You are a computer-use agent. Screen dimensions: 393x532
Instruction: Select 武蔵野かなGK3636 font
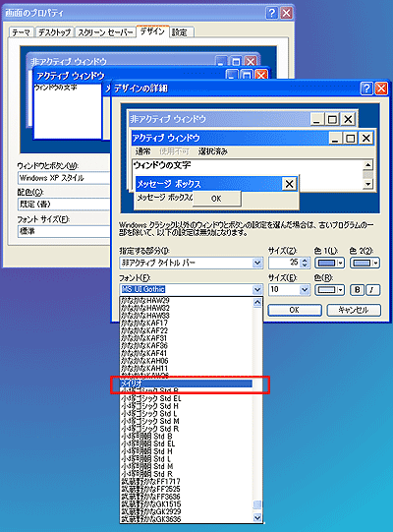point(186,519)
